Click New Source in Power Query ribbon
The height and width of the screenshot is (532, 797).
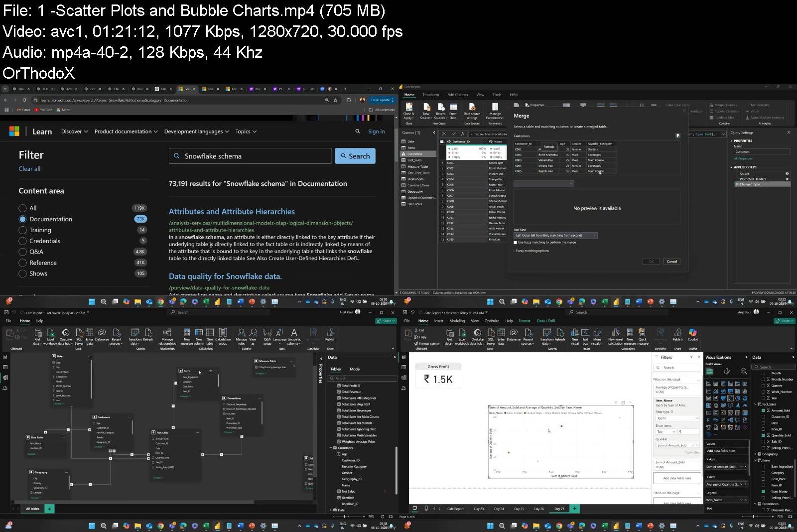(426, 112)
